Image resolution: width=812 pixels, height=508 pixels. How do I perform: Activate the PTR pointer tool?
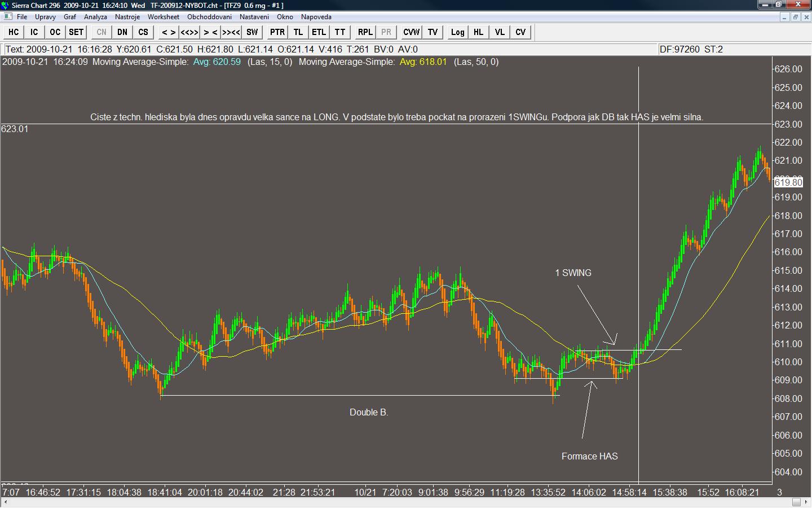tap(277, 32)
